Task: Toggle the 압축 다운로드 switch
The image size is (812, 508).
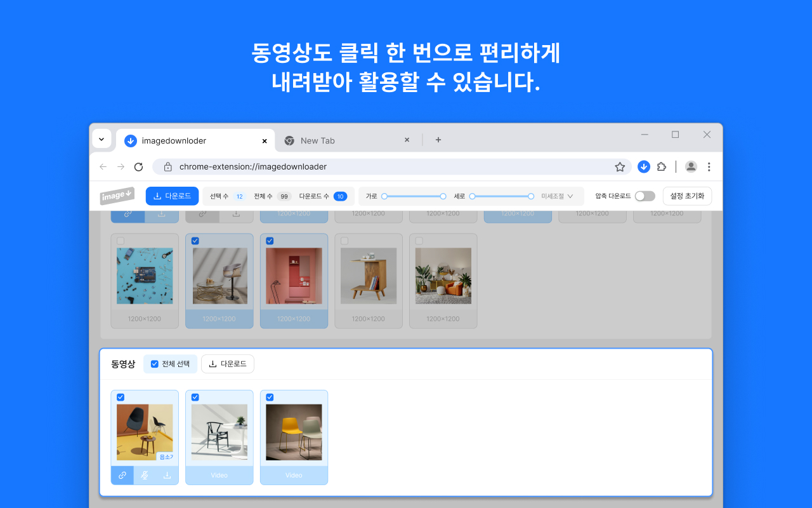Action: tap(645, 196)
